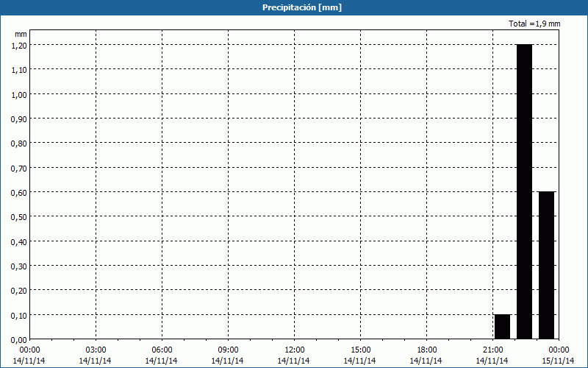Viewport: 588px width, 368px height.
Task: Click the 0,50 y-axis label
Action: click(x=18, y=217)
